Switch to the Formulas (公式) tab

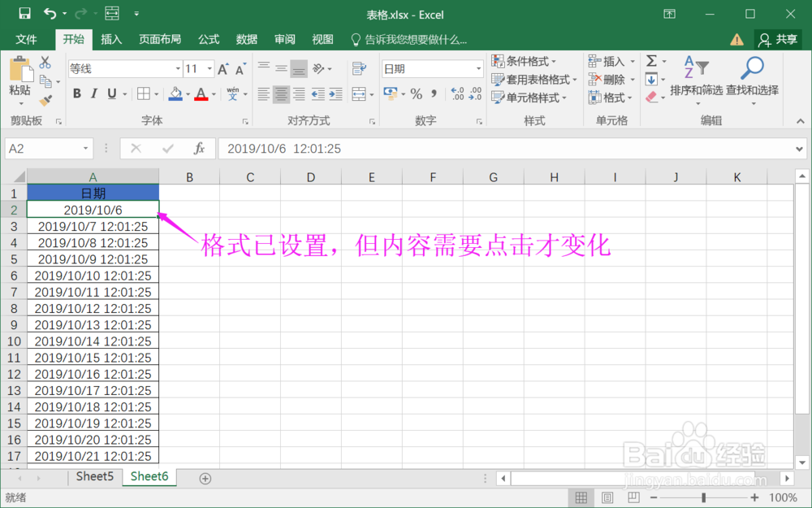[209, 39]
